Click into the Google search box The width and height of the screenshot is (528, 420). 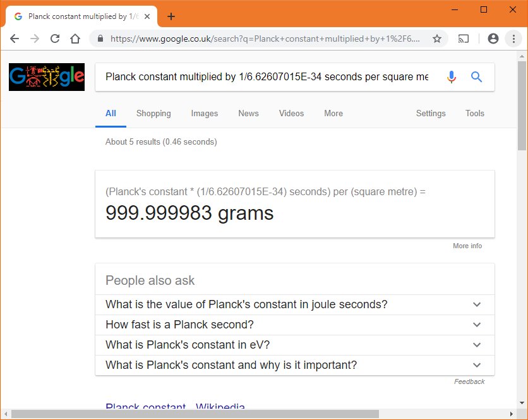point(267,77)
